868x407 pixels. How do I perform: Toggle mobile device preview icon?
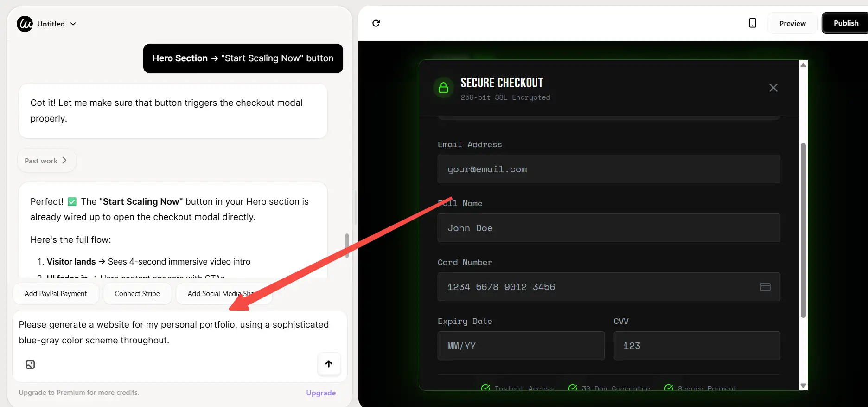click(753, 23)
